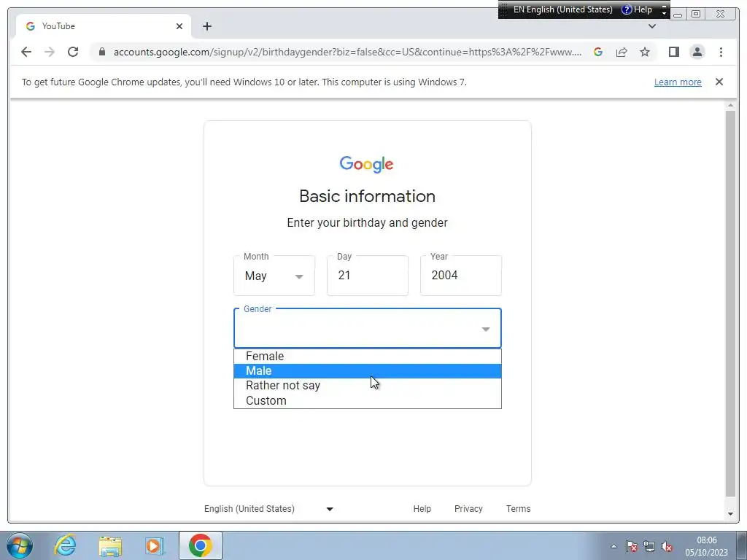Launch Internet Explorer from taskbar

(x=65, y=545)
